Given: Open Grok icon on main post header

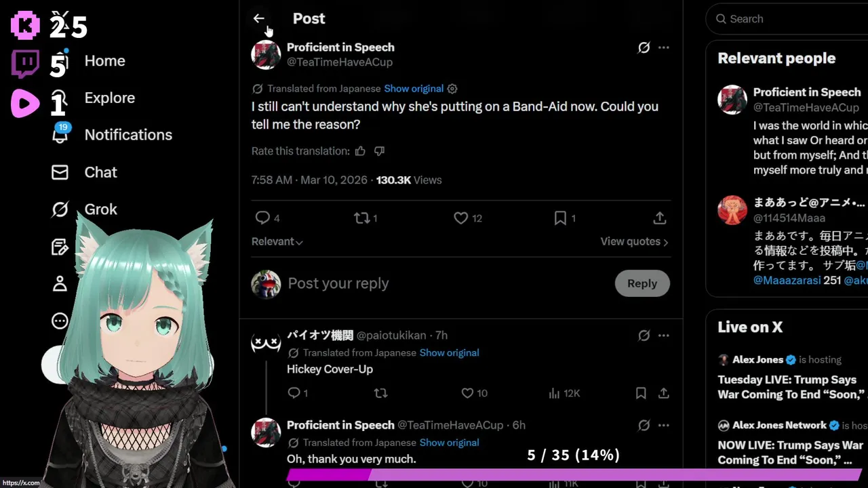Looking at the screenshot, I should point(644,47).
